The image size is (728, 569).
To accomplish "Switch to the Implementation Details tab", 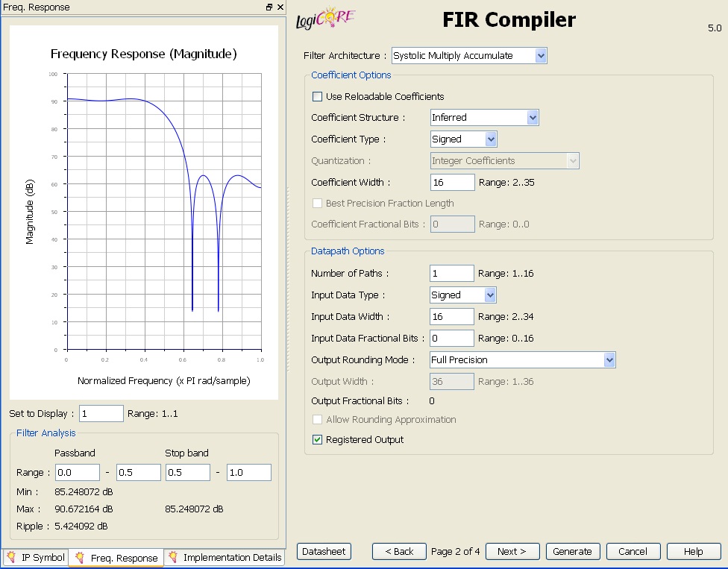I will coord(225,557).
